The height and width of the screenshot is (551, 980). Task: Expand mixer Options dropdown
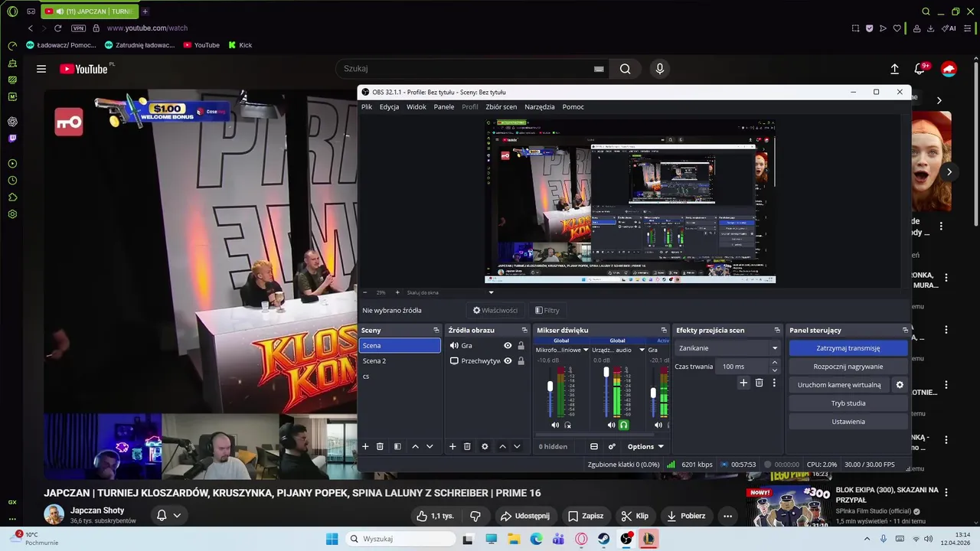645,446
